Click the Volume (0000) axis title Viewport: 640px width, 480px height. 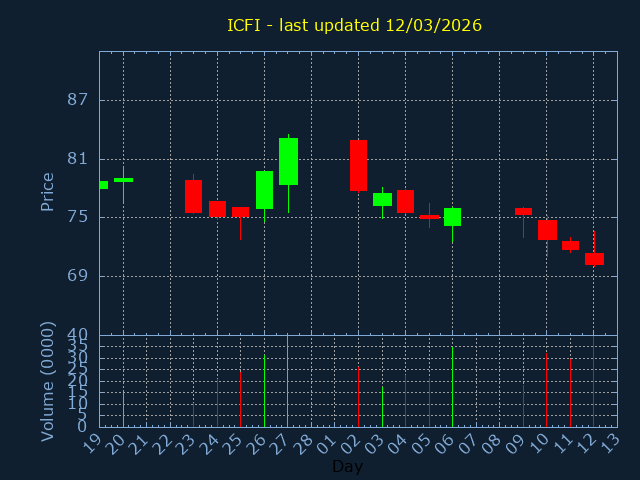click(47, 381)
